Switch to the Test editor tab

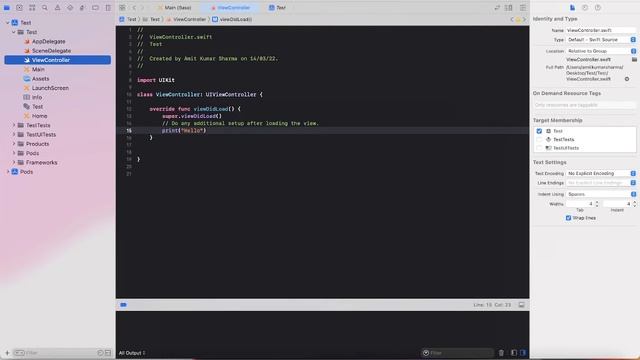(x=278, y=8)
